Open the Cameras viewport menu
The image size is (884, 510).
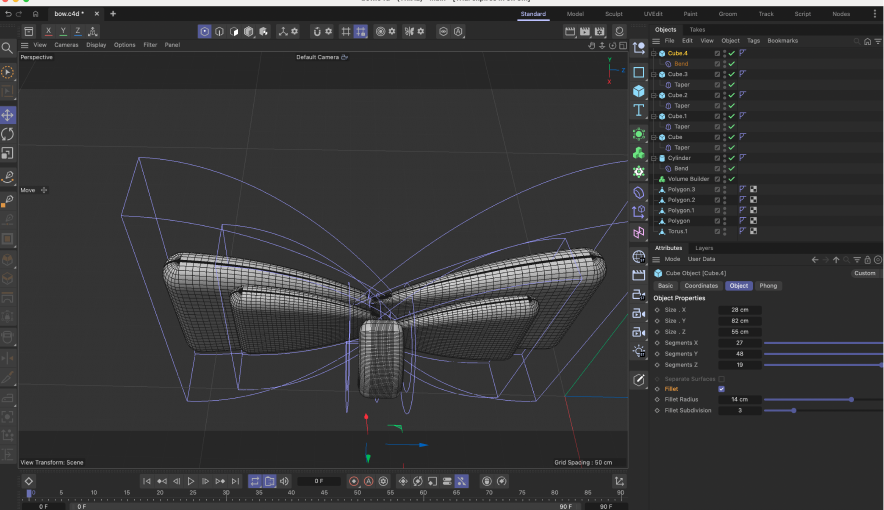point(66,45)
